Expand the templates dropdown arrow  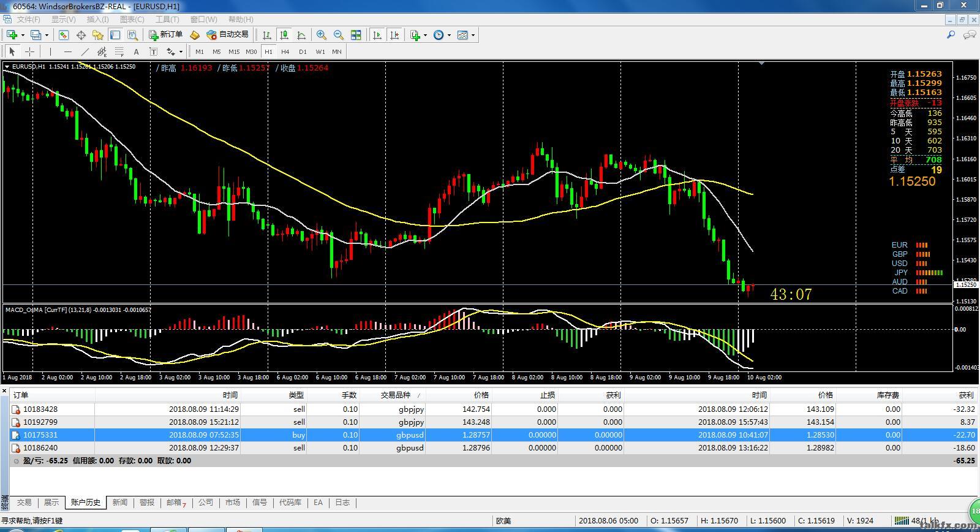click(x=473, y=35)
